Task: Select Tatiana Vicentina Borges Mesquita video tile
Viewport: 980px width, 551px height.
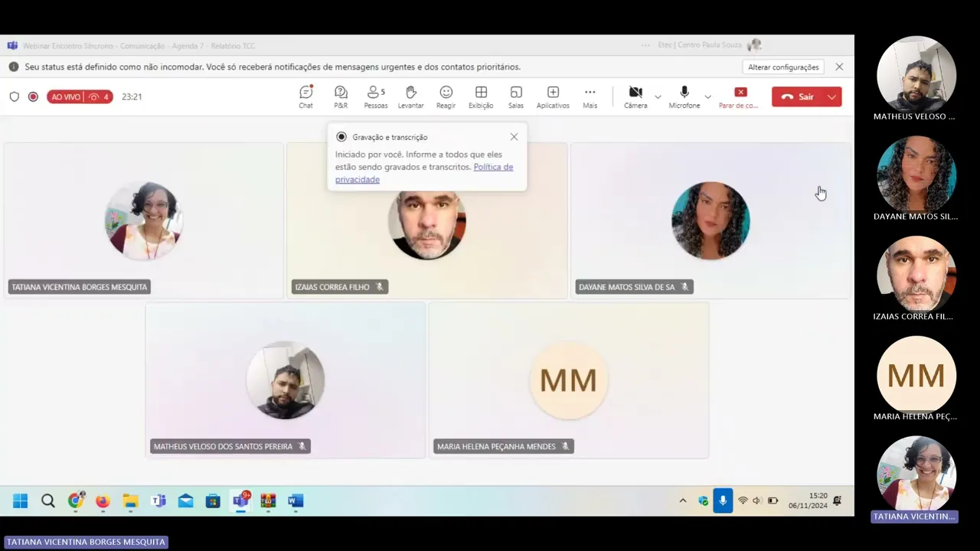Action: [x=143, y=220]
